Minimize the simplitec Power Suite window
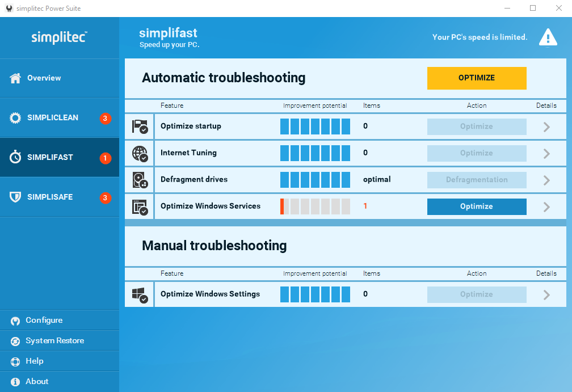This screenshot has height=392, width=572. (x=507, y=8)
